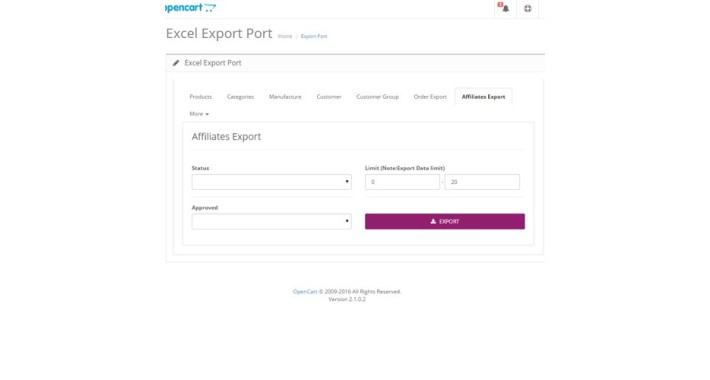Click the purple EXPORT button
The height and width of the screenshot is (380, 710).
pos(445,221)
